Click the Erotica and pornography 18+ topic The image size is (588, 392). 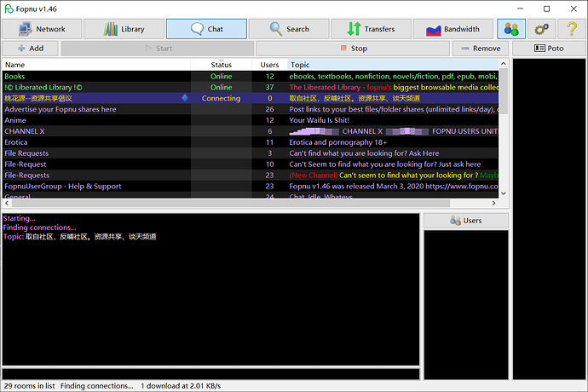click(x=337, y=142)
